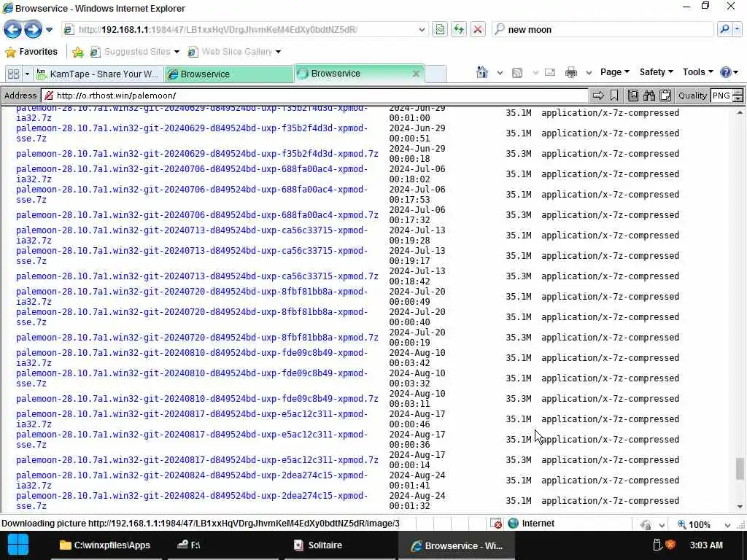This screenshot has width=747, height=560.
Task: Open the Web Slice Gallery link
Action: pyautogui.click(x=234, y=52)
